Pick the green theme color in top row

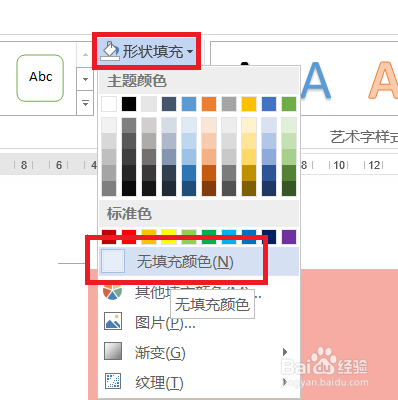point(289,104)
